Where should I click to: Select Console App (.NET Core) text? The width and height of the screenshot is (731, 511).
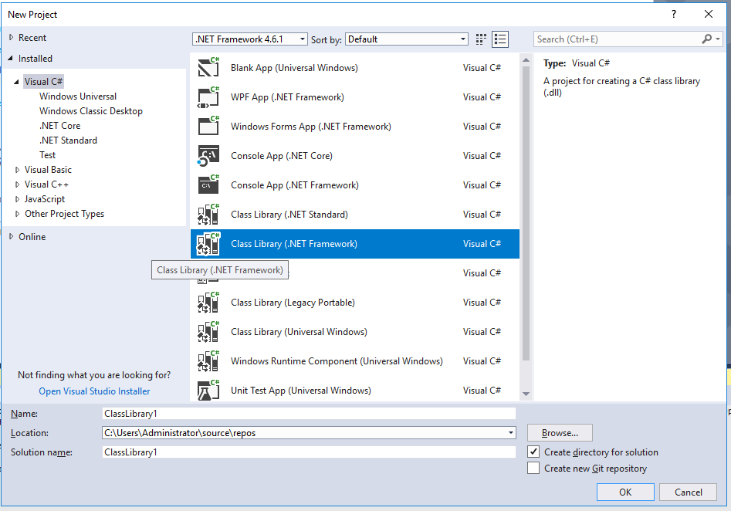282,156
